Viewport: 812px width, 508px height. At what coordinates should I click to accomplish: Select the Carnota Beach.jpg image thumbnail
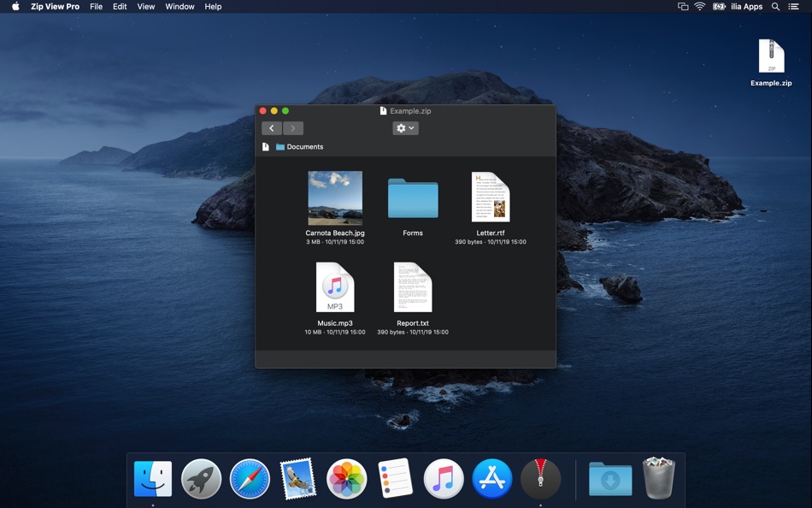coord(335,198)
